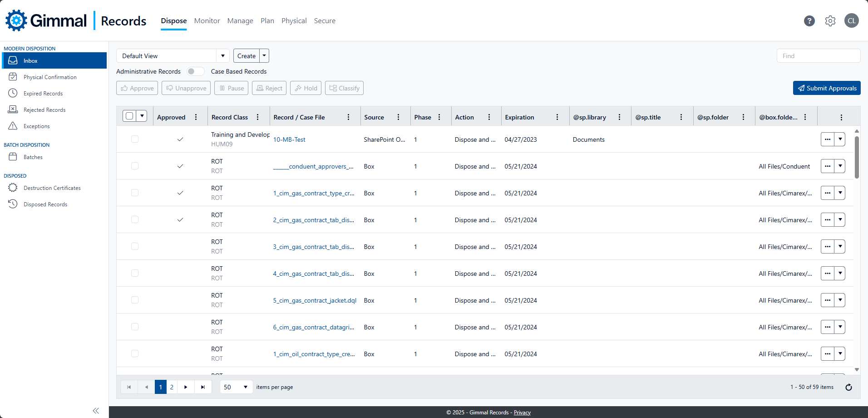Open the 10-MB-Test record link
This screenshot has width=868, height=418.
pos(289,139)
